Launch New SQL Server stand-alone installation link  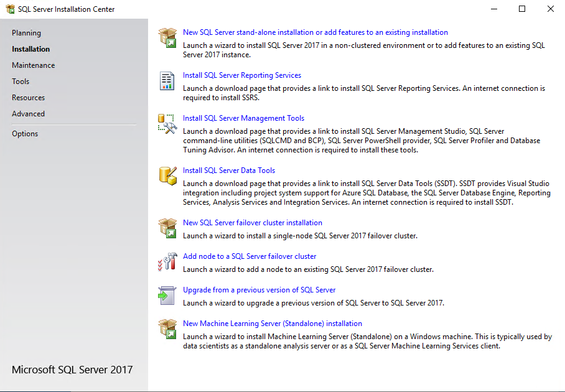(x=315, y=32)
